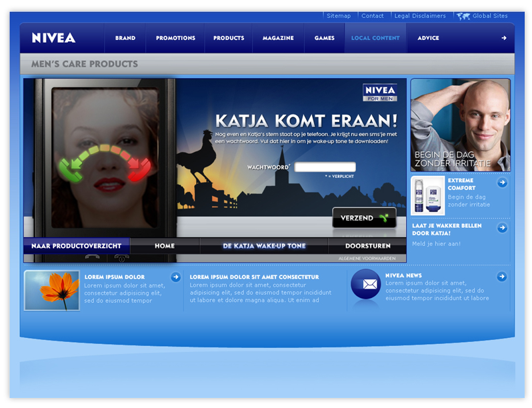
Task: Click the Verzend submit button
Action: (364, 218)
